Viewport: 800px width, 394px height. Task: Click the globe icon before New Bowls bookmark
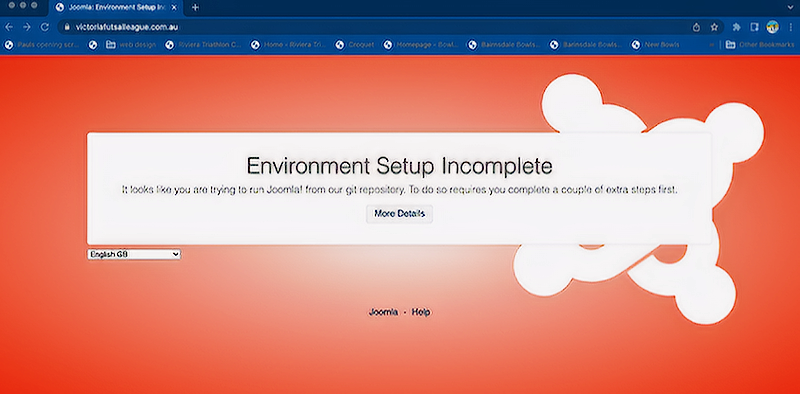click(636, 45)
